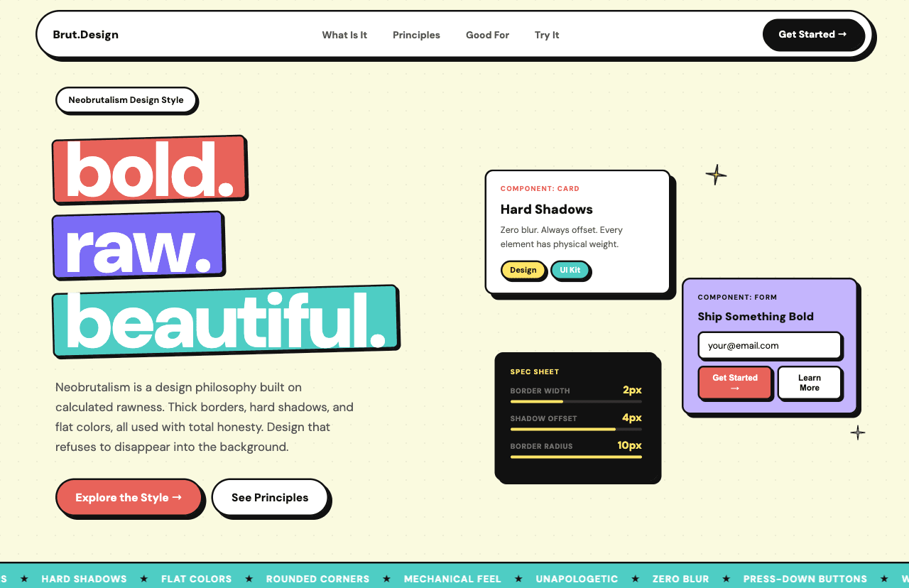Image resolution: width=909 pixels, height=588 pixels.
Task: Click the Ship Something Bold heading
Action: coord(756,317)
